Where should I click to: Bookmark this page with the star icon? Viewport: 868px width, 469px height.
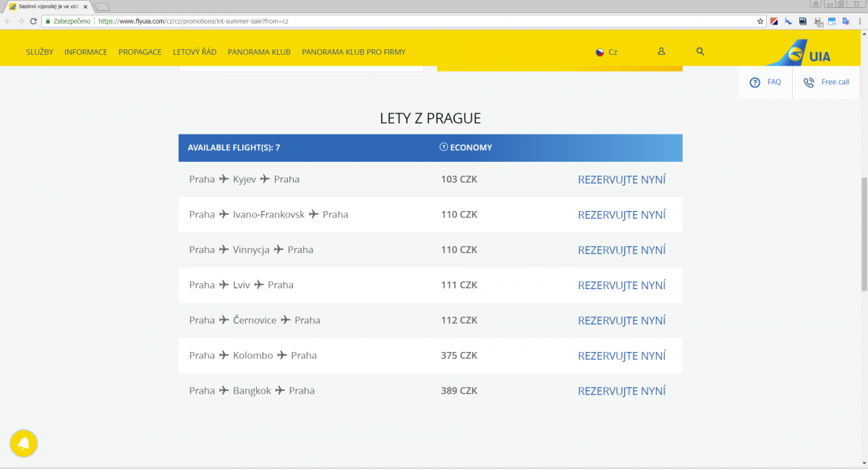tap(760, 22)
